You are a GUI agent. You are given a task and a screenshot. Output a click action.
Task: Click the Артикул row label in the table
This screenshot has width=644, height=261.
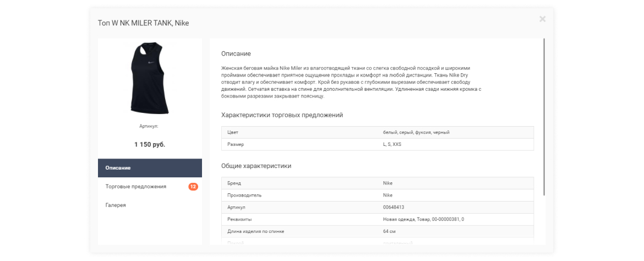point(236,208)
